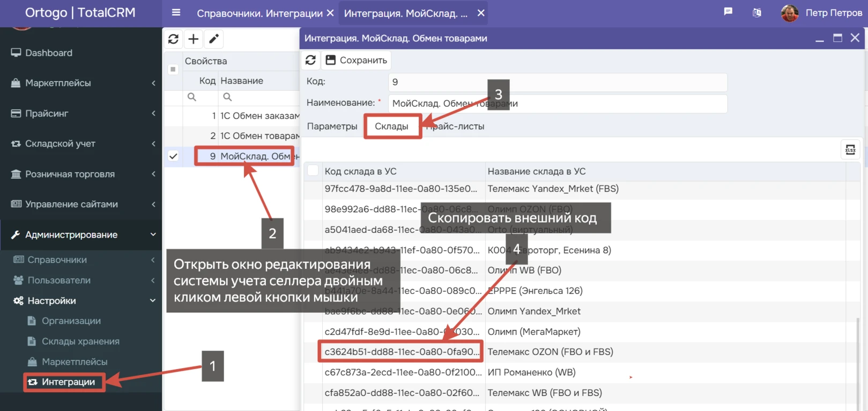This screenshot has width=868, height=411.
Task: Expand the Маркетплейсы section chevron below Dashboard
Action: click(x=153, y=83)
